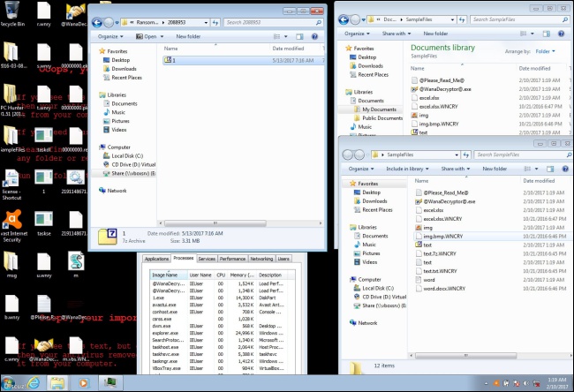Click the horizontal scrollbar in the front SampleFiles window
The image size is (574, 392).
[465, 356]
